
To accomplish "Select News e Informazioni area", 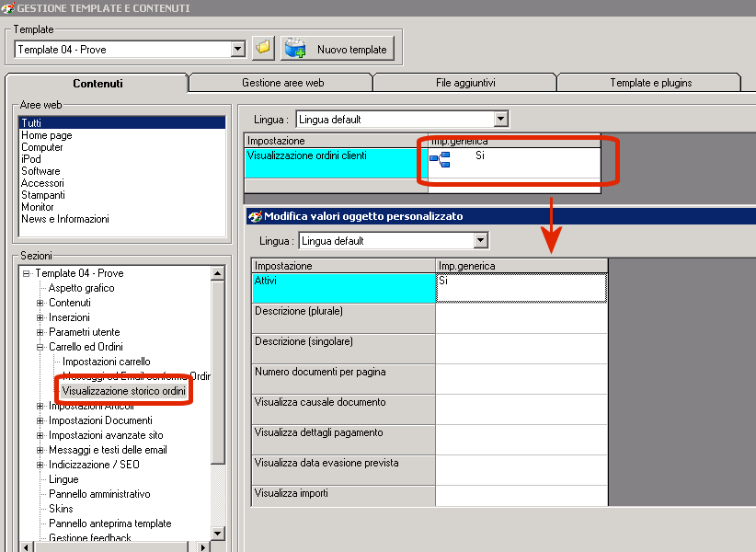I will (x=65, y=219).
